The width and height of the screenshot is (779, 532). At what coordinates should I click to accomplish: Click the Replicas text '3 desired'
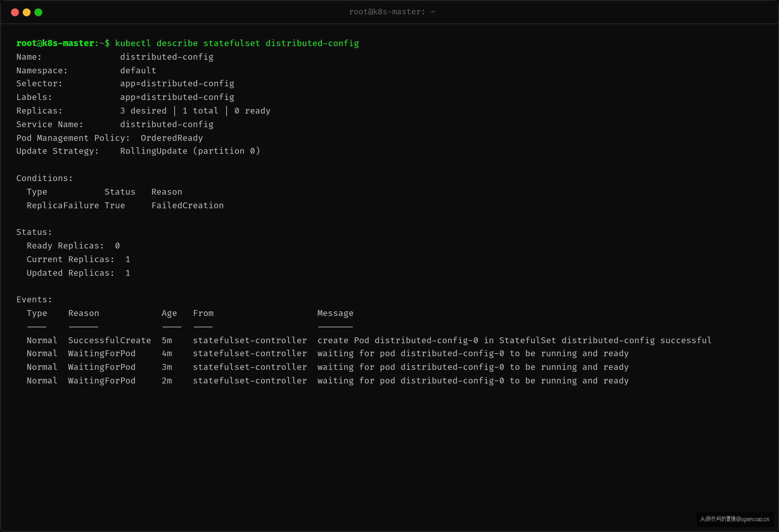tap(143, 111)
